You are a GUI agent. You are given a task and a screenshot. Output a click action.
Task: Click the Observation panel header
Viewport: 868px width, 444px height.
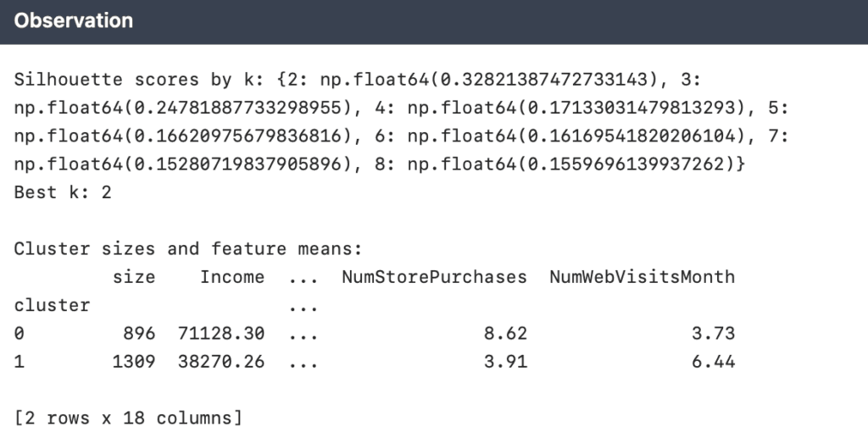74,21
